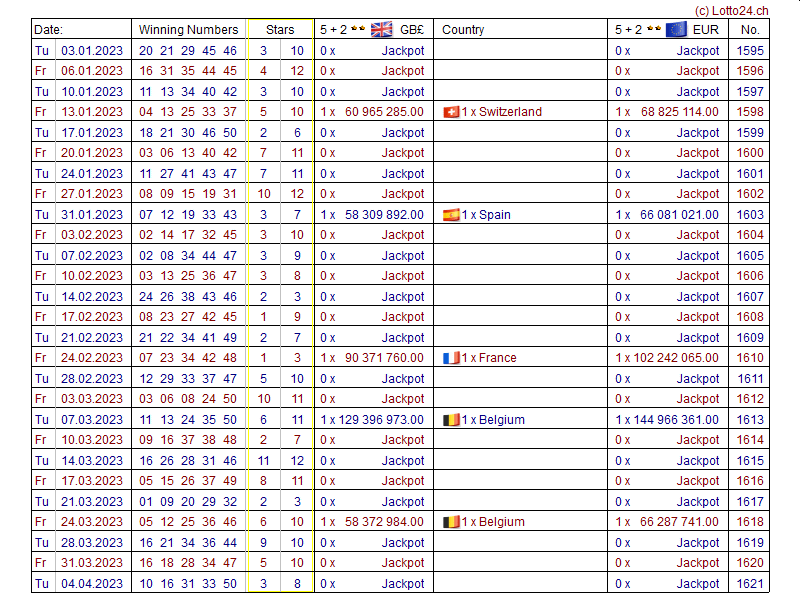Click draw number 1598
This screenshot has width=800, height=600.
tap(749, 112)
